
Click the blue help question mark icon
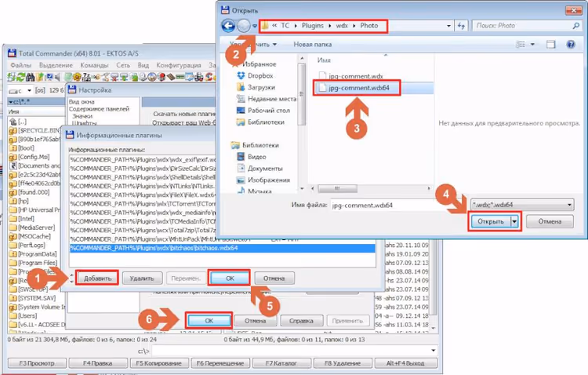(571, 44)
